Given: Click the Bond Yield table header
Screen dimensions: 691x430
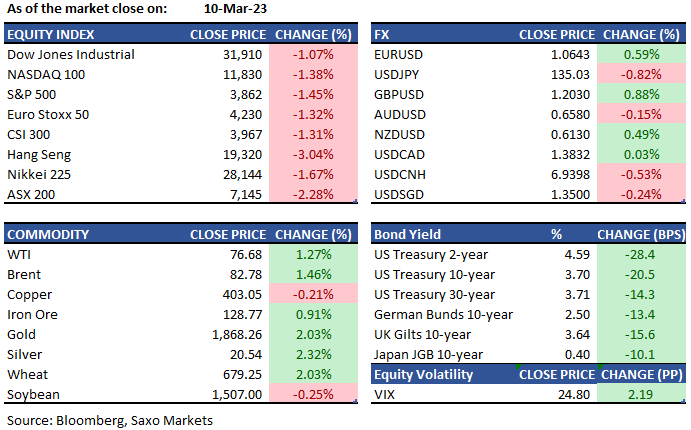Looking at the screenshot, I should [406, 234].
